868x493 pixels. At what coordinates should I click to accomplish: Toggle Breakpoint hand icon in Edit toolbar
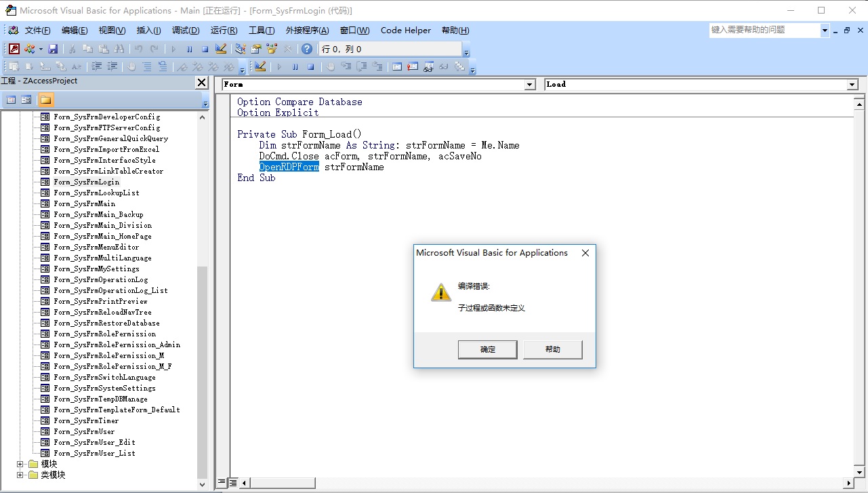tap(131, 66)
